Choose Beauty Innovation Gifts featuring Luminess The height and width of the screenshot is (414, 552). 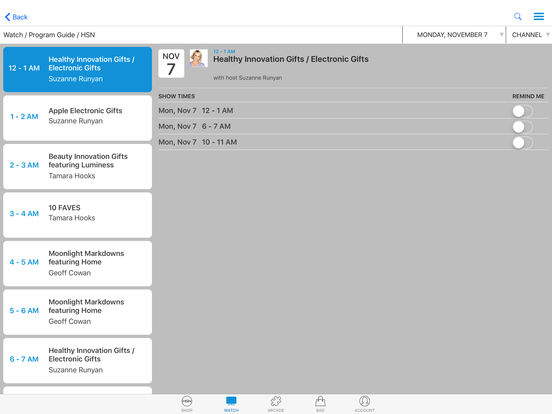click(x=77, y=167)
